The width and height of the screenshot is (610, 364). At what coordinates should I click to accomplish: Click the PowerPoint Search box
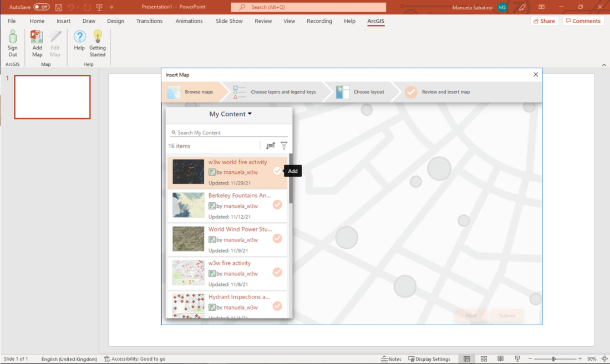308,7
